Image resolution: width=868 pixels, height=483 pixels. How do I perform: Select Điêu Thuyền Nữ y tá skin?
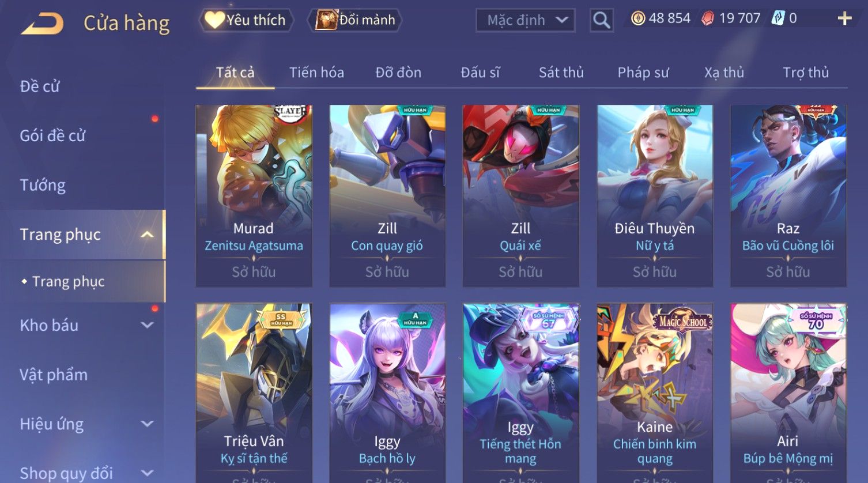click(x=655, y=196)
